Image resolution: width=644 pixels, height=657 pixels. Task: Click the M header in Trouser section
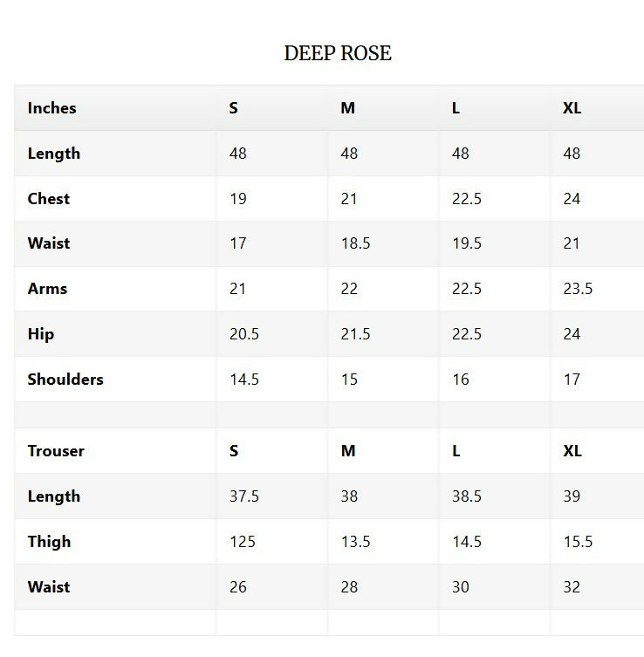point(348,451)
